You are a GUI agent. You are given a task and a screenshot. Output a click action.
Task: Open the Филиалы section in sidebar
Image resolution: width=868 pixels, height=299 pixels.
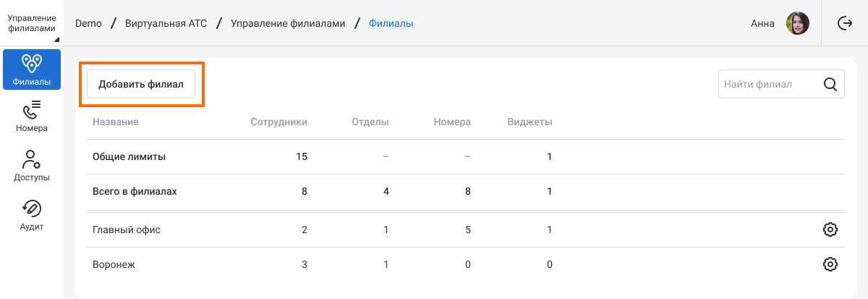[31, 70]
